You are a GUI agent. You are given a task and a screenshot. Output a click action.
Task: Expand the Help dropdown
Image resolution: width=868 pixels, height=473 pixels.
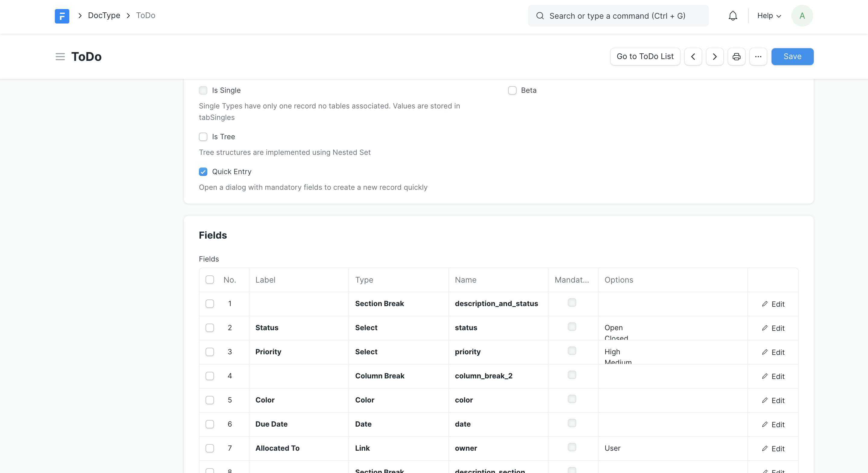[x=769, y=16]
